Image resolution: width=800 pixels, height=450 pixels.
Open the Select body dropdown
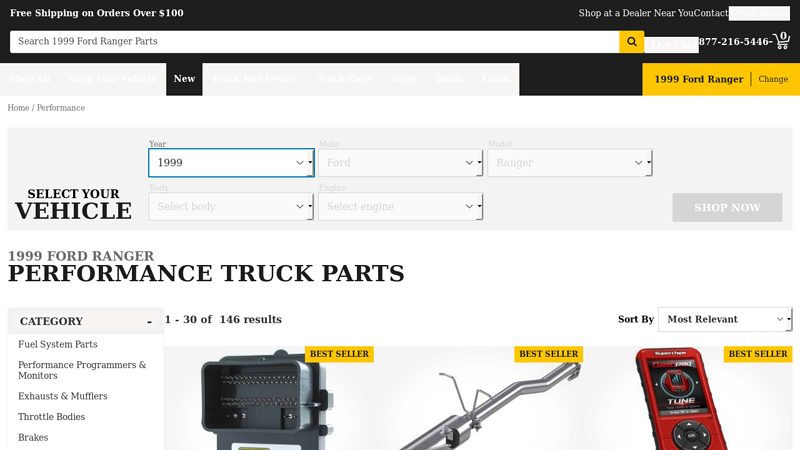point(231,207)
